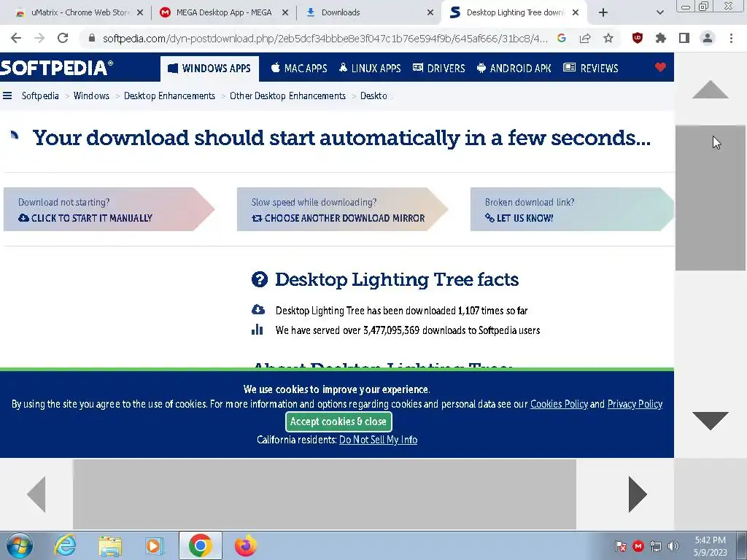Click the horizontal scrollbar thumb
Viewport: 747px width, 560px height.
tap(325, 494)
